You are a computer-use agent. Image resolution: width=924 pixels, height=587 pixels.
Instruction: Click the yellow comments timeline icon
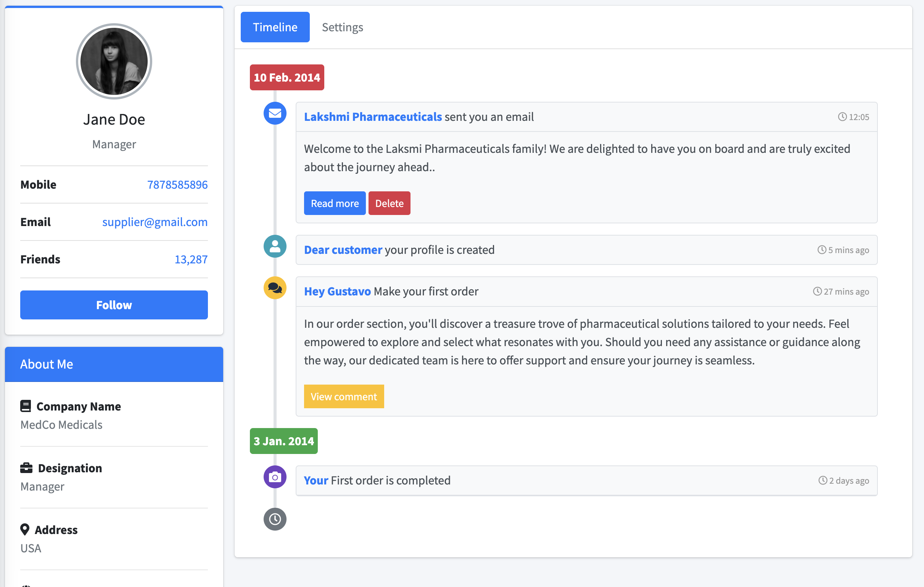pyautogui.click(x=275, y=287)
